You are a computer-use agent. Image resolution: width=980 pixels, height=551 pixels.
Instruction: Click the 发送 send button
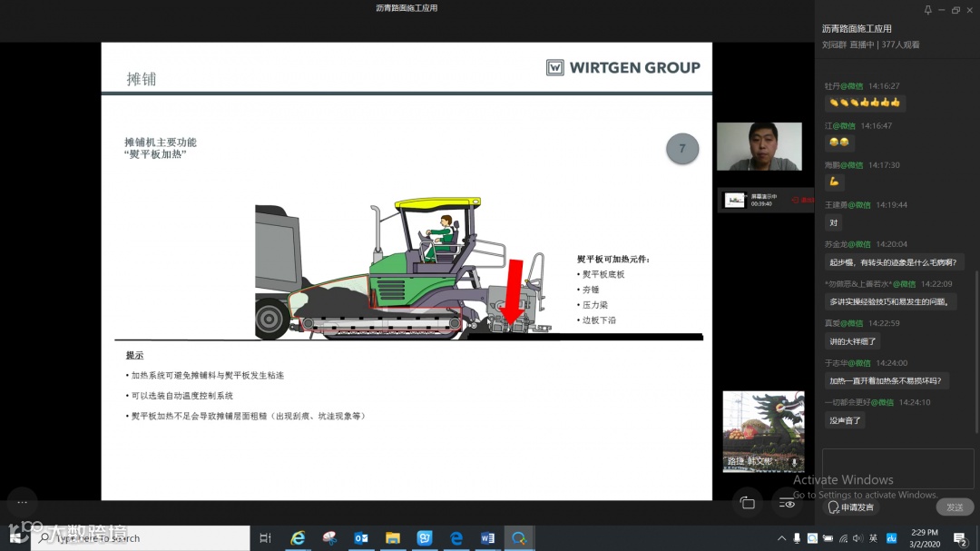[955, 507]
